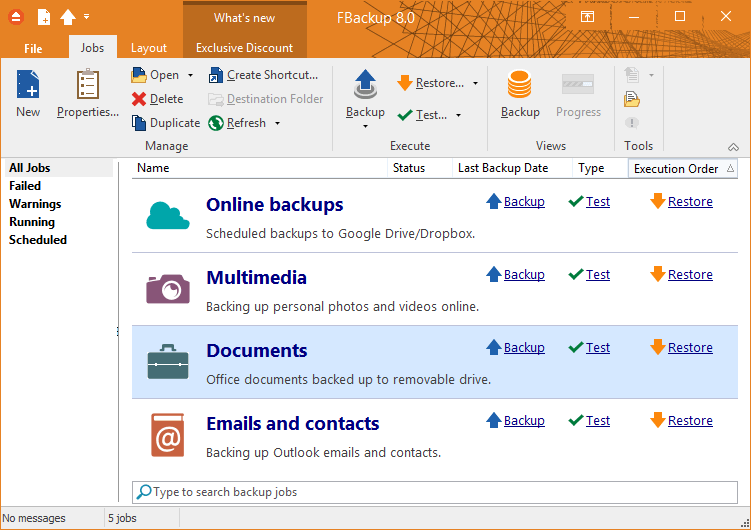Collapse the ribbon with the chevron

coord(733,147)
